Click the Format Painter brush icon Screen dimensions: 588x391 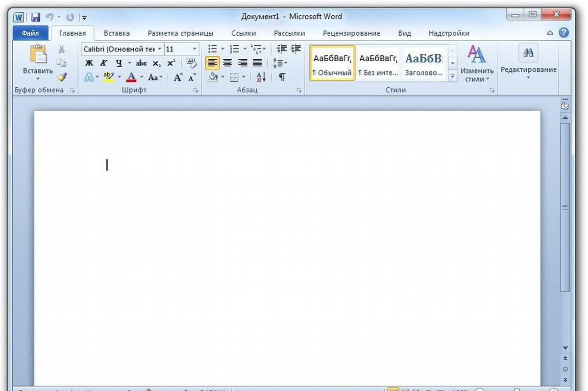point(61,77)
